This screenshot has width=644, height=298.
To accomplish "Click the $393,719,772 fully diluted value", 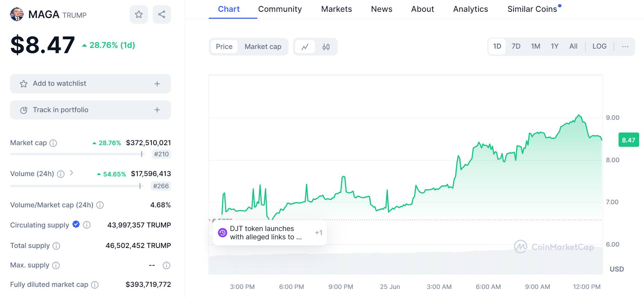I will click(x=148, y=284).
